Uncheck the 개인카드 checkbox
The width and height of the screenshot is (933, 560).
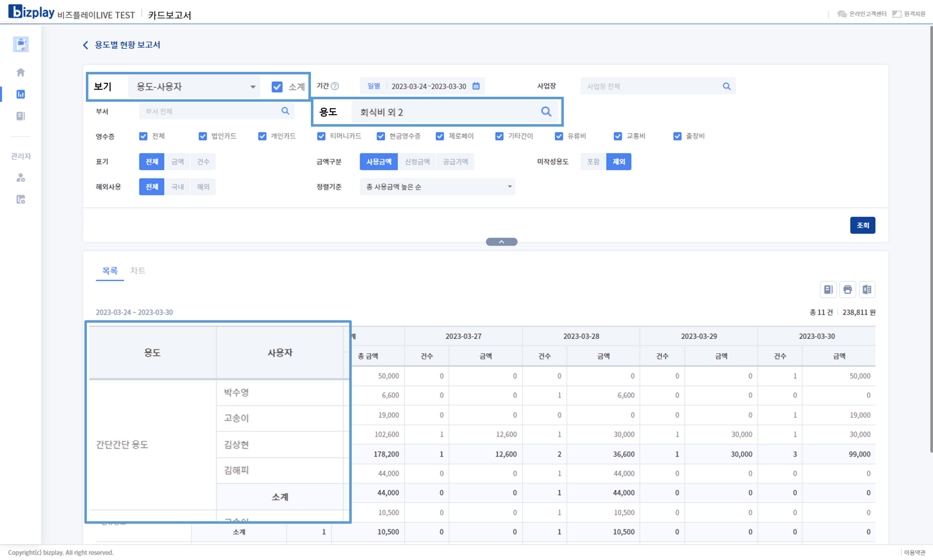pos(262,136)
